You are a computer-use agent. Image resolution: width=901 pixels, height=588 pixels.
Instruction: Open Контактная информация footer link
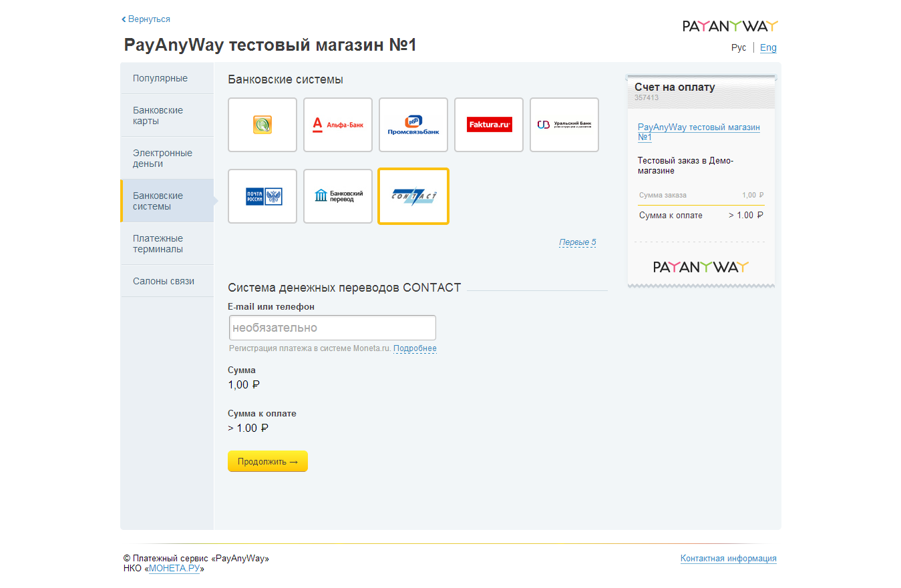(x=729, y=559)
